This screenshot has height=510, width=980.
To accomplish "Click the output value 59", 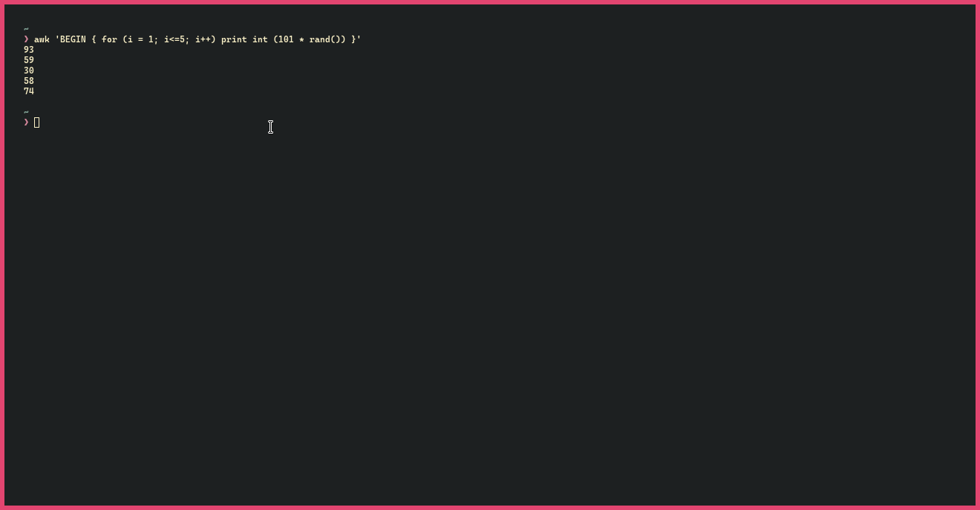I will pos(29,60).
